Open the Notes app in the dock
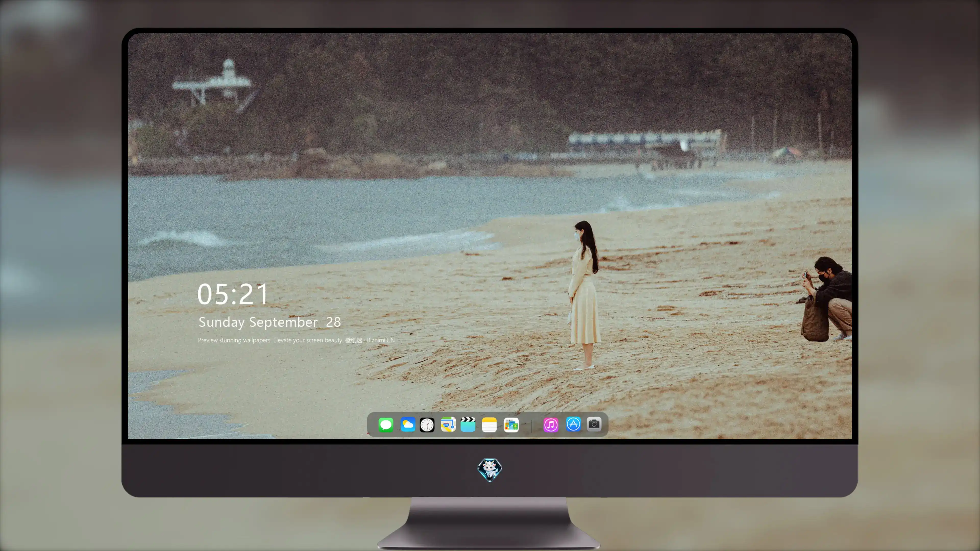Viewport: 980px width, 551px height. click(x=489, y=424)
